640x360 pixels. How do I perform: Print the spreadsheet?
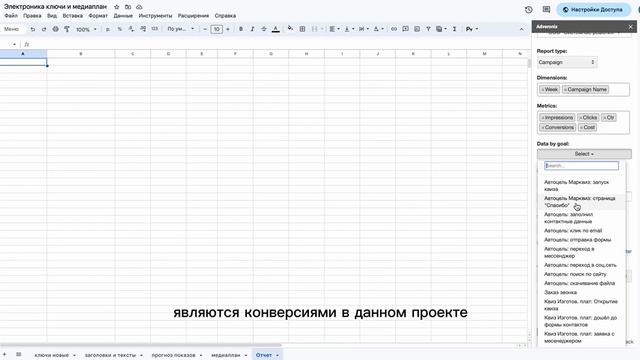point(56,29)
